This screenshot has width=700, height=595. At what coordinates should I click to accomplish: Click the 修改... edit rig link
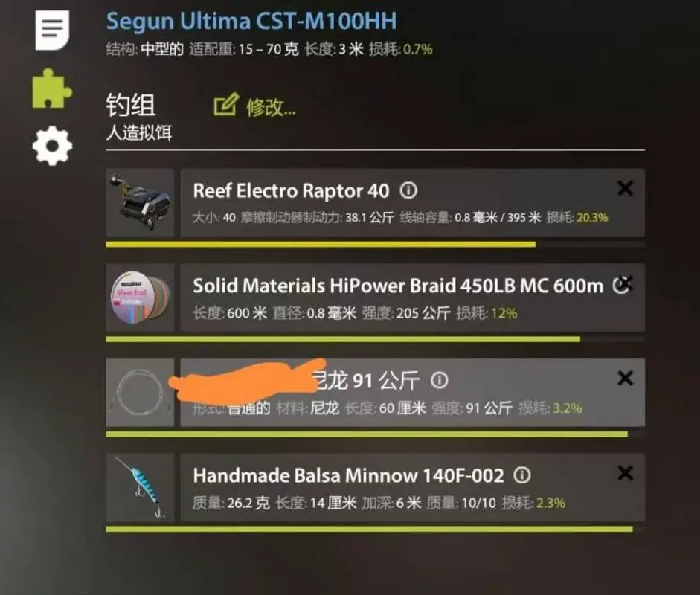(271, 107)
